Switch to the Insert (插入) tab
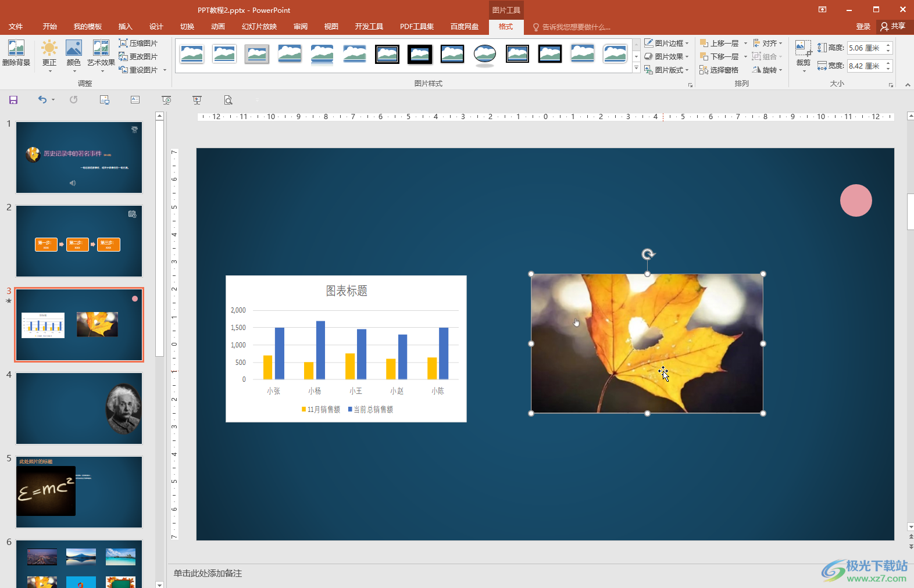914x588 pixels. coord(126,27)
